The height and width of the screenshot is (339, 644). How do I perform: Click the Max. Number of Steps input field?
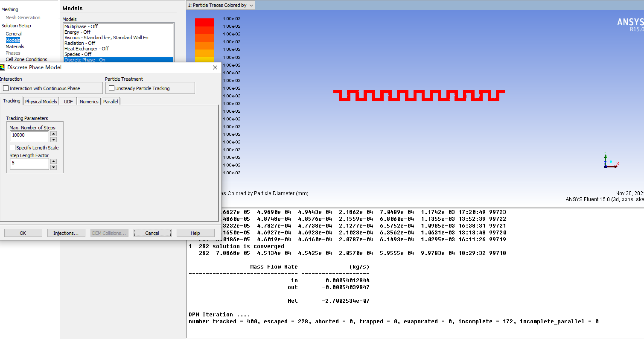(x=29, y=135)
